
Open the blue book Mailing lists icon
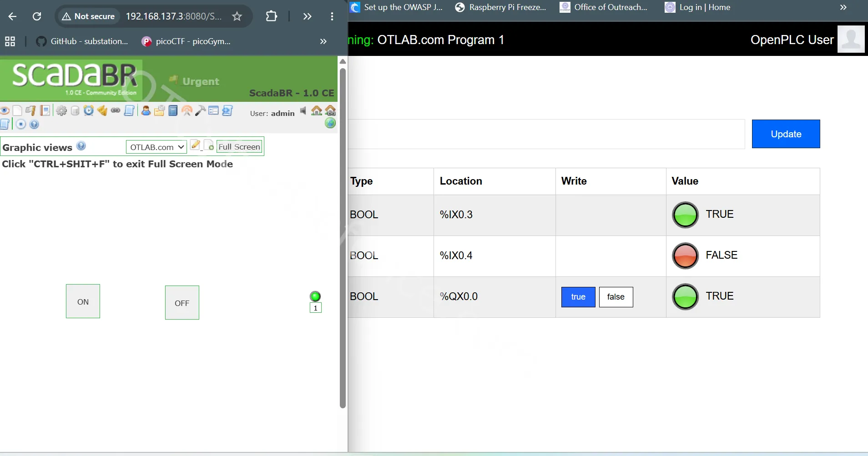(173, 110)
